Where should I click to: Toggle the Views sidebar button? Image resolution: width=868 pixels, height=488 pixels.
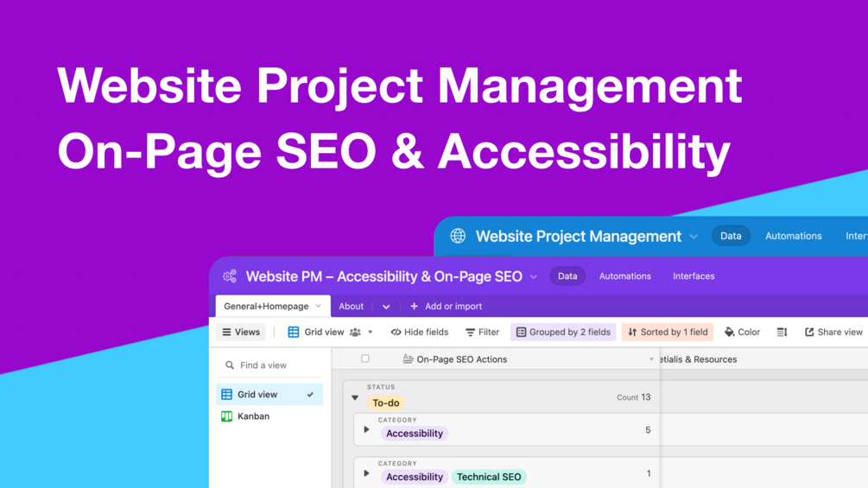tap(241, 333)
